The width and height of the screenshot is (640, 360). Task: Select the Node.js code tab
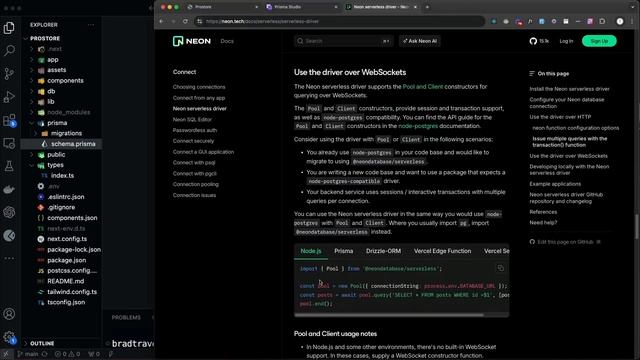[x=311, y=251]
